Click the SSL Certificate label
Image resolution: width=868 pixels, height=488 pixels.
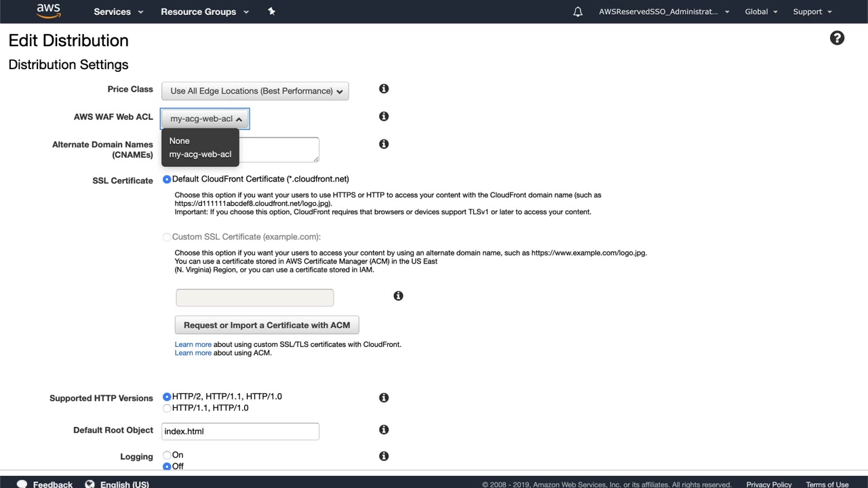123,181
